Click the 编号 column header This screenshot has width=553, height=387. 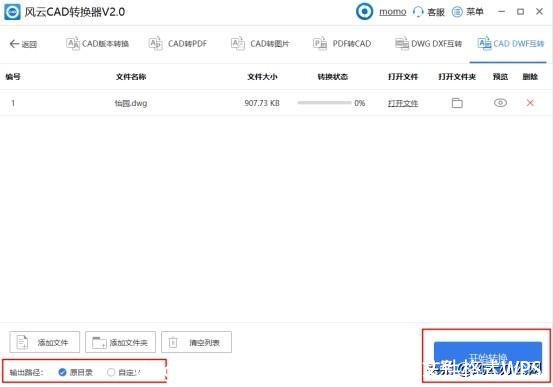13,77
